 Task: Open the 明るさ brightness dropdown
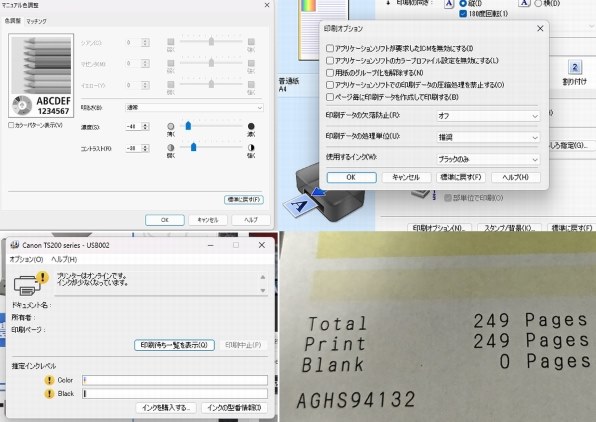point(194,108)
